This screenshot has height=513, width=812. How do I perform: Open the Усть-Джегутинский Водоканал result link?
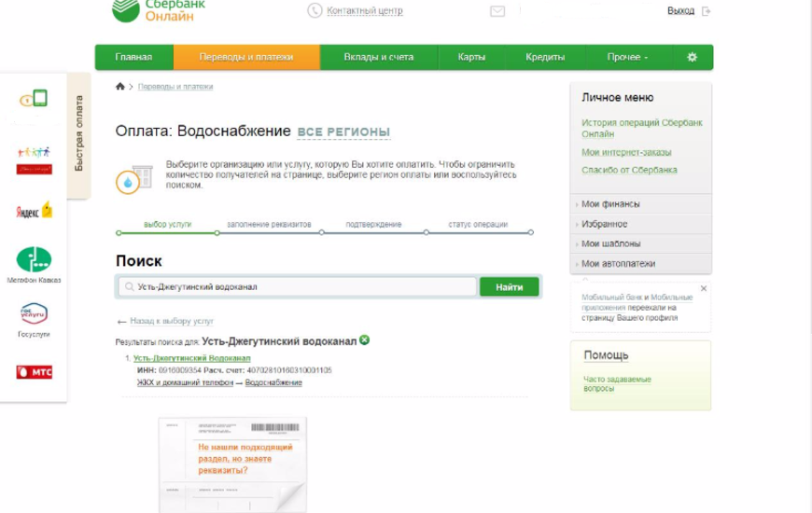coord(193,358)
